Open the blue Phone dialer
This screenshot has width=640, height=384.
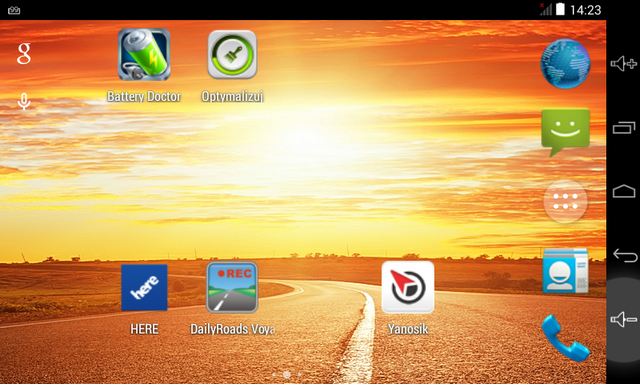tap(565, 338)
